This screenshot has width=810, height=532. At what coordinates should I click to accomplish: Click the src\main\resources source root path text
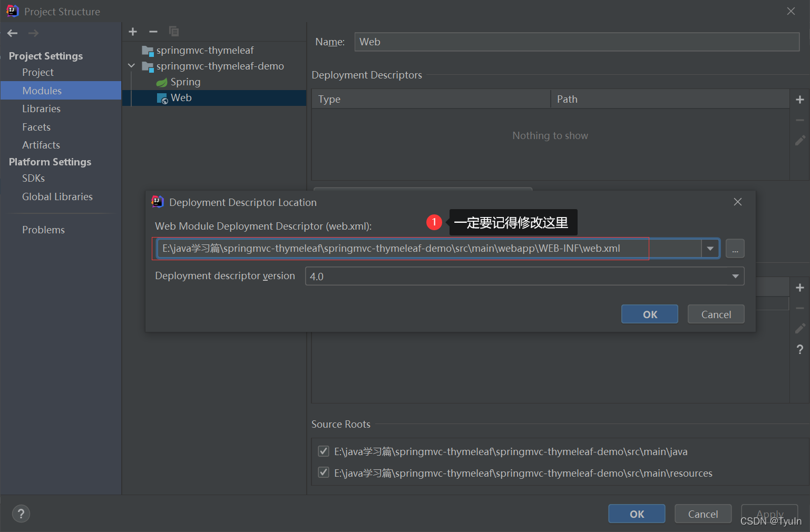tap(523, 473)
